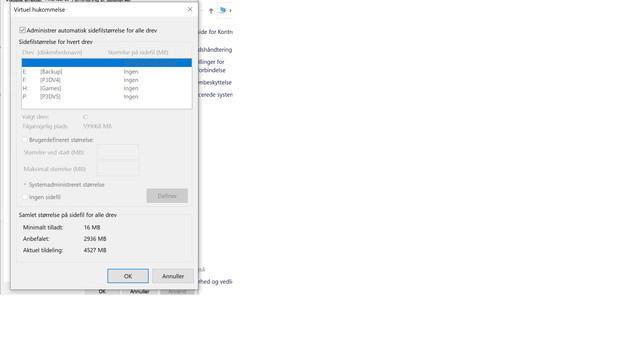Select the Brugerdefineret størrelse radio button

point(25,140)
